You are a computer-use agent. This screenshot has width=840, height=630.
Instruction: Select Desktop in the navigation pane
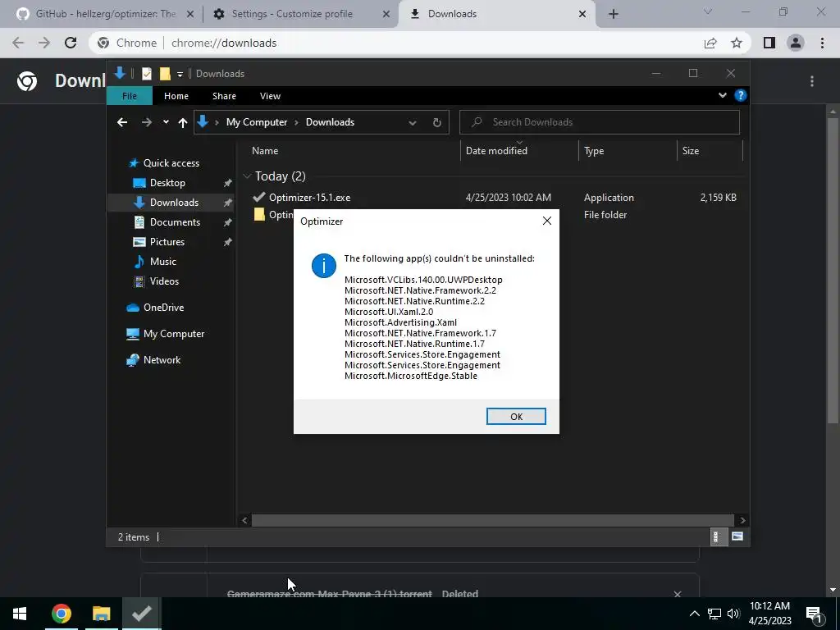click(x=167, y=183)
